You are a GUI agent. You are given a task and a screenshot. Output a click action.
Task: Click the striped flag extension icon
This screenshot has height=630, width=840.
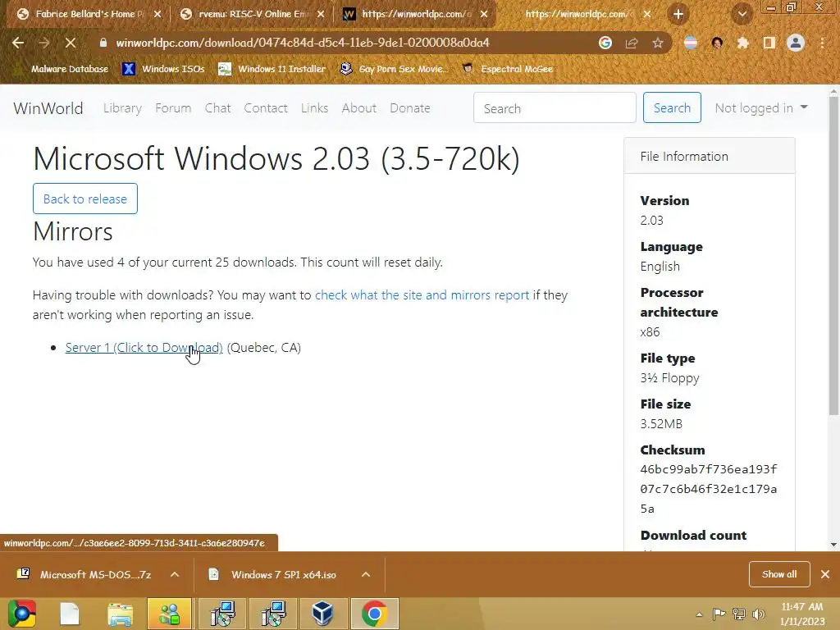point(691,43)
